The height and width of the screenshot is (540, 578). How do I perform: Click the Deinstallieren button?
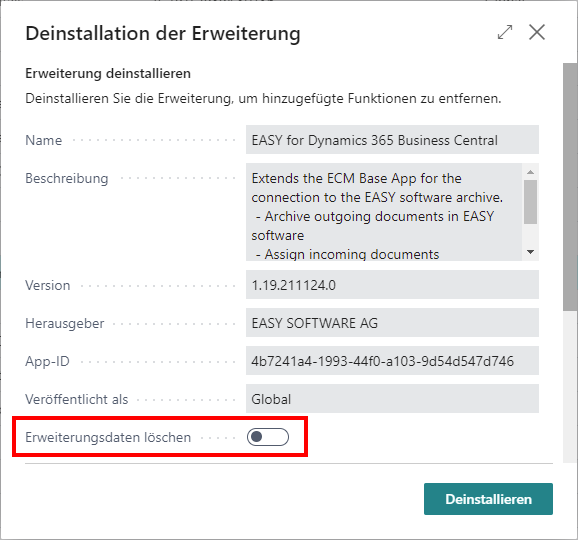(488, 499)
